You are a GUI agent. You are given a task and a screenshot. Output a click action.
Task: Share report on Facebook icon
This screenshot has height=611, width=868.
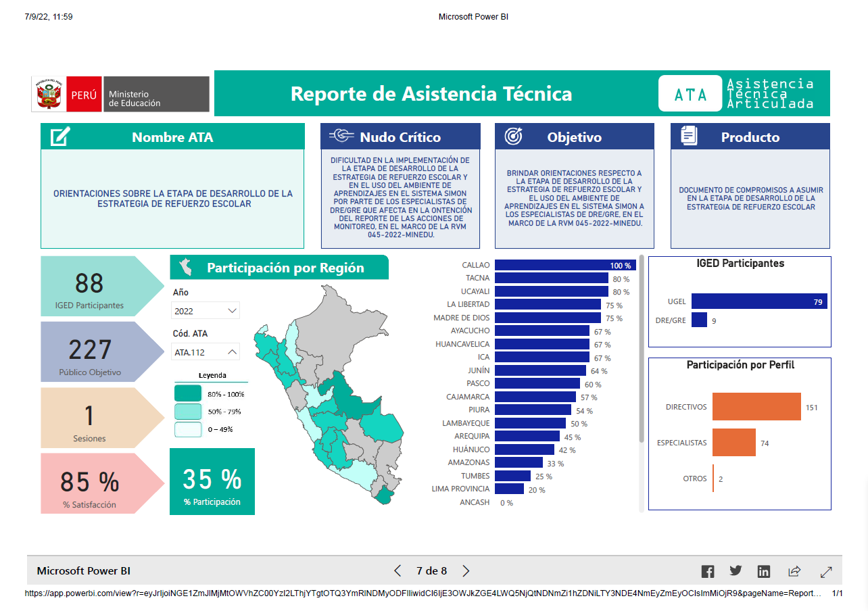click(x=707, y=571)
